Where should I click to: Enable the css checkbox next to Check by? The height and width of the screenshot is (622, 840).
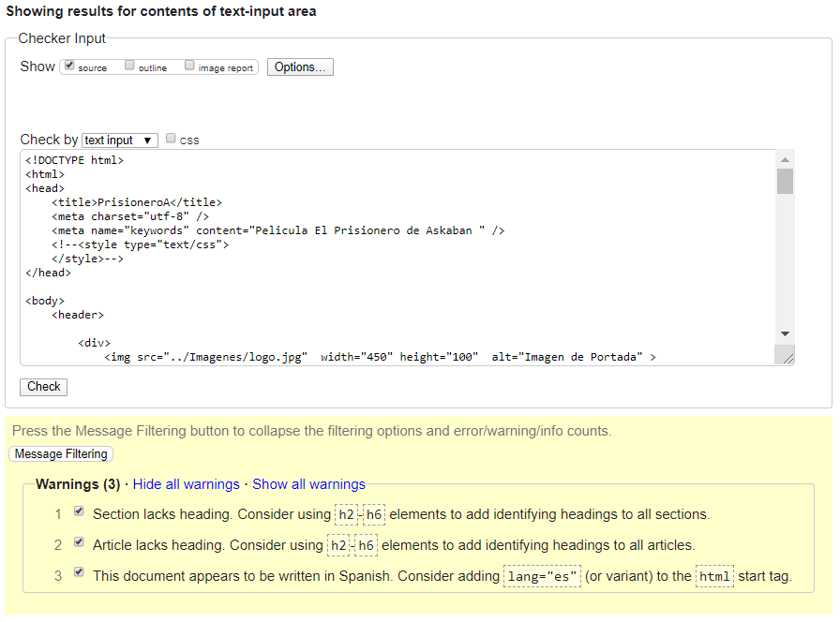[170, 139]
